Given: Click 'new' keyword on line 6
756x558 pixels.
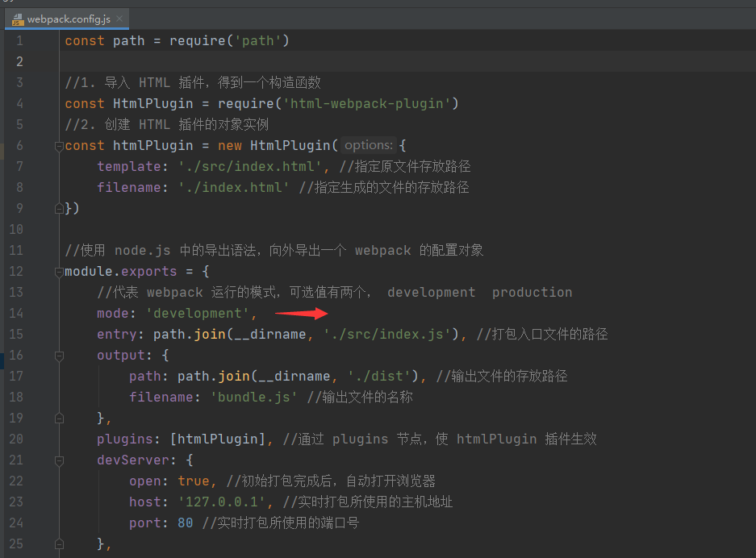Looking at the screenshot, I should tap(229, 145).
